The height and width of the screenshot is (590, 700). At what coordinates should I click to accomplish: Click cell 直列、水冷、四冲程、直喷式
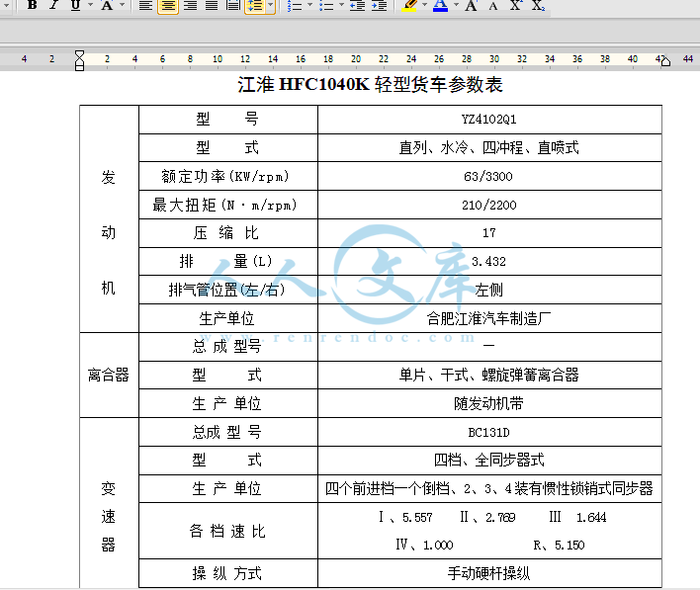(x=489, y=147)
